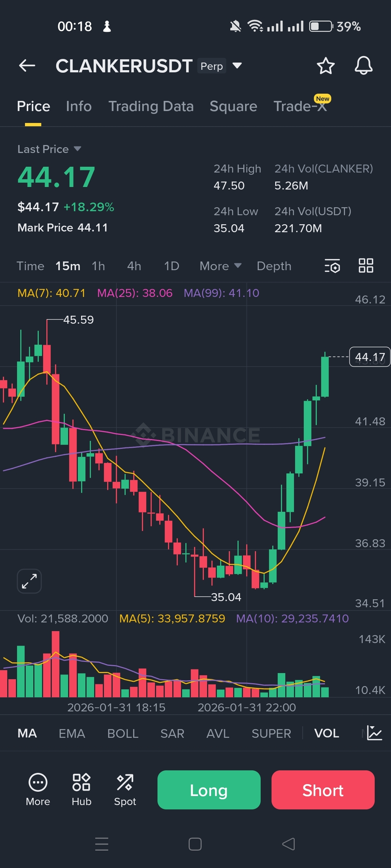Tap the Mark Price 44.11 text
The image size is (391, 868).
coord(62,227)
